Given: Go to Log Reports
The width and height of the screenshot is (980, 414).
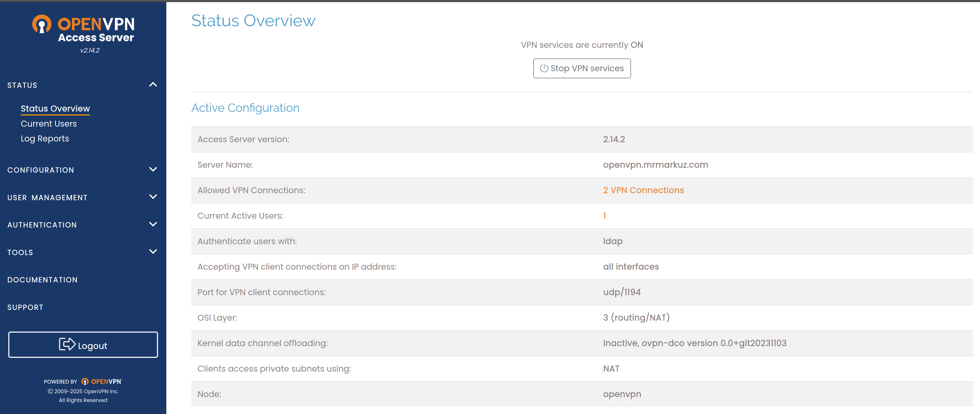Looking at the screenshot, I should pos(45,139).
